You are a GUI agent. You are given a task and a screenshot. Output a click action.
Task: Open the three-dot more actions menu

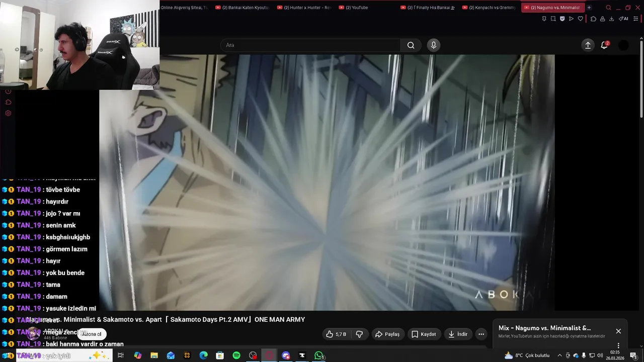481,334
